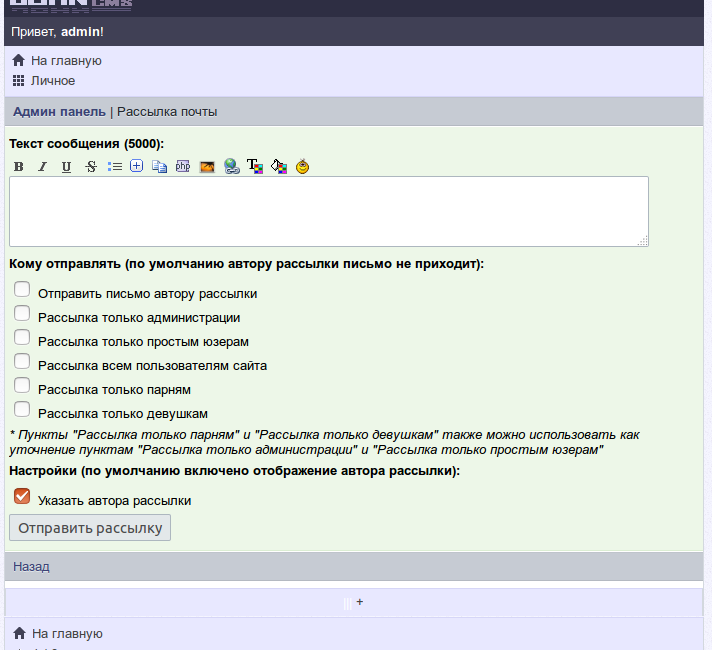Viewport: 712px width, 650px height.
Task: Insert an image via the picture icon
Action: pos(207,167)
